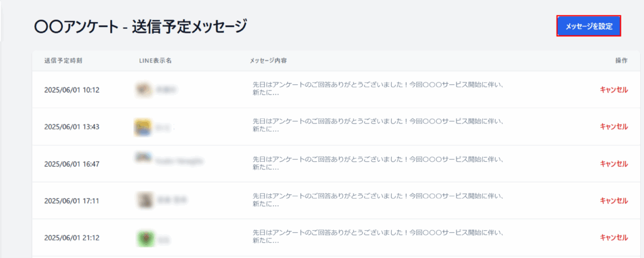Cancel the 10:12 scheduled message

[614, 90]
